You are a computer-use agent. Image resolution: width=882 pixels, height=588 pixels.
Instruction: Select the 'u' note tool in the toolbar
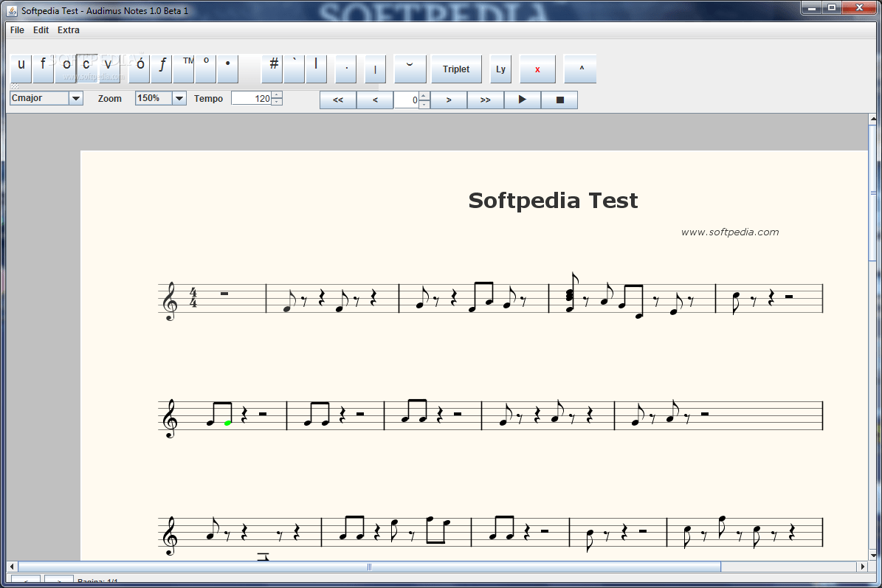21,69
